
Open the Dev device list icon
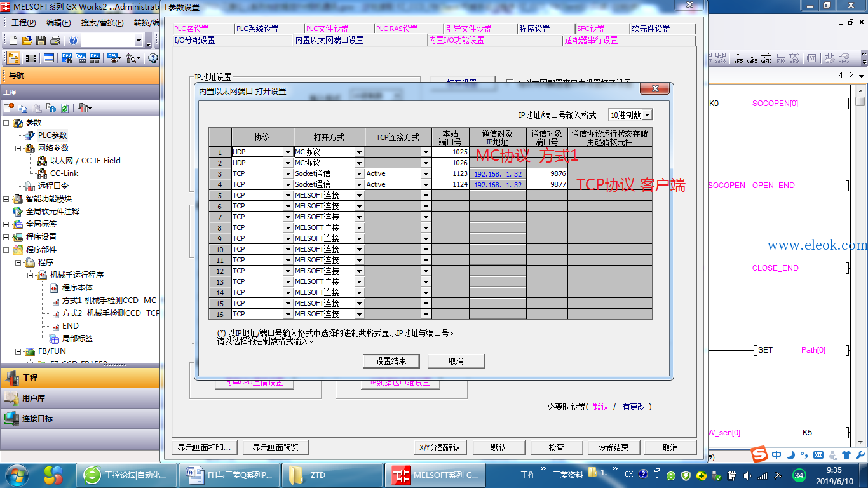point(81,58)
